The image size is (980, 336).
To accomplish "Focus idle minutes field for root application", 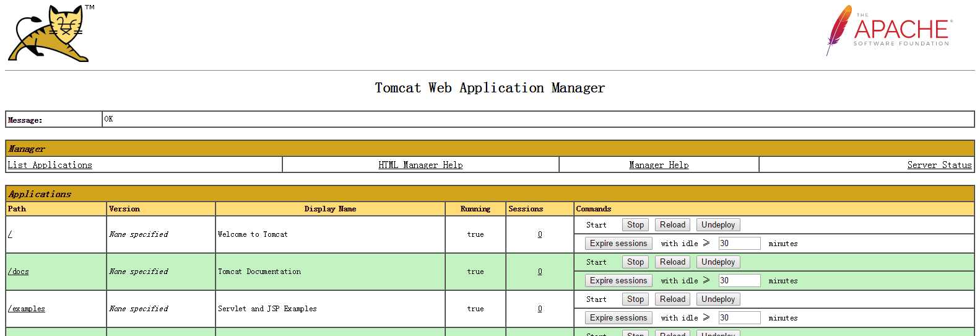I will coord(739,244).
